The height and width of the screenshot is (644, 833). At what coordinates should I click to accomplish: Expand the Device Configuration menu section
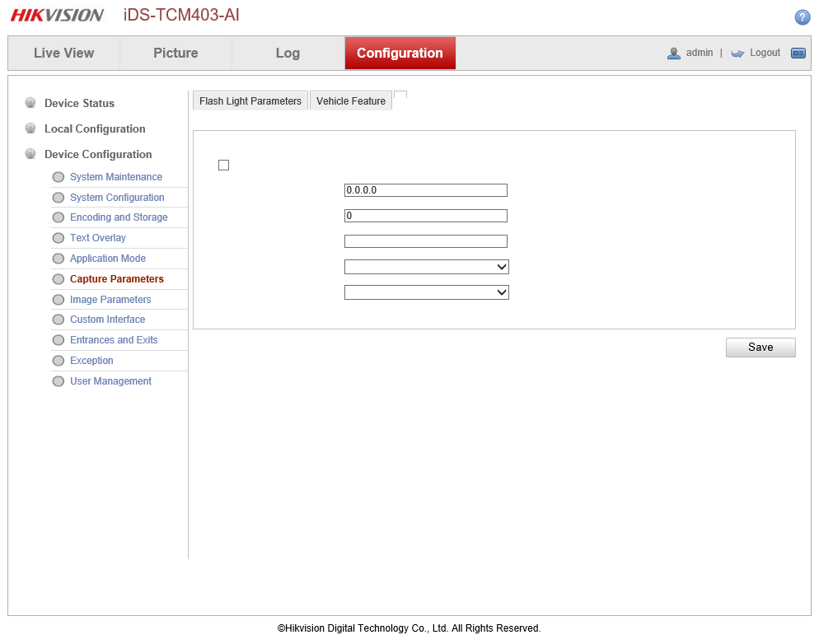pyautogui.click(x=98, y=154)
